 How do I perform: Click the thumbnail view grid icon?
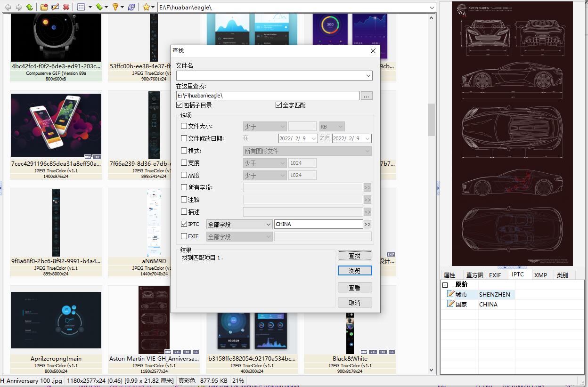(81, 7)
